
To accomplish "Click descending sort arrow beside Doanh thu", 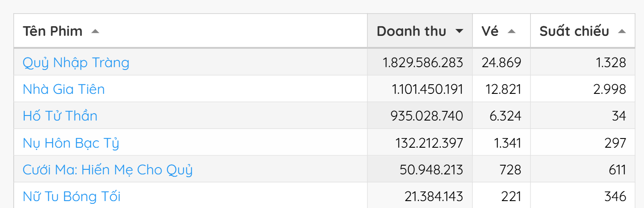I will click(x=459, y=31).
